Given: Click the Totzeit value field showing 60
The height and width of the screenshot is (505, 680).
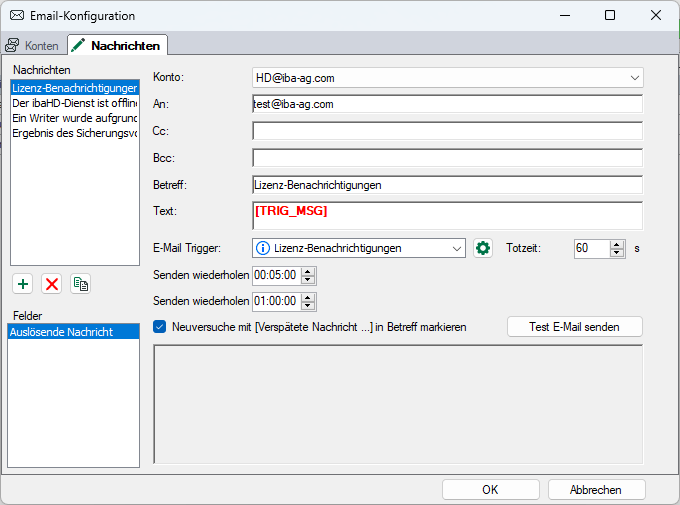Looking at the screenshot, I should tap(592, 249).
